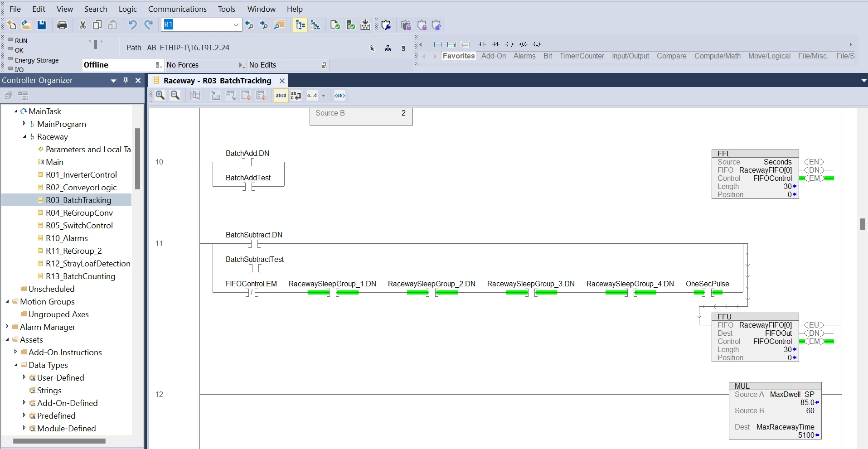Screen dimensions: 868x449
Task: Cut with the scissors icon
Action: pos(82,25)
